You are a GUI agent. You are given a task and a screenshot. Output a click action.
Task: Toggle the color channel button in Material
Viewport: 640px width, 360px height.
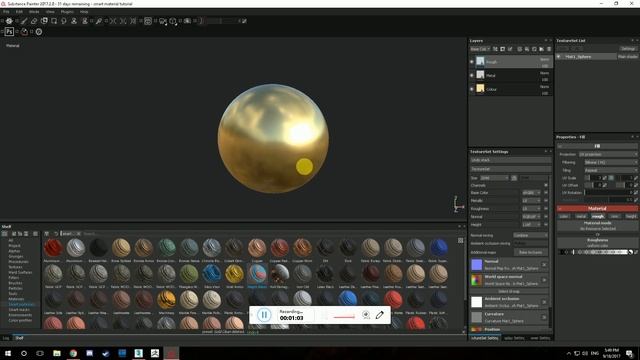564,216
